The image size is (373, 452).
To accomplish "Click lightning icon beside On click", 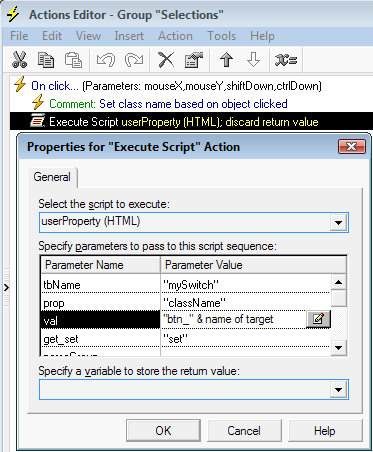I will (20, 84).
